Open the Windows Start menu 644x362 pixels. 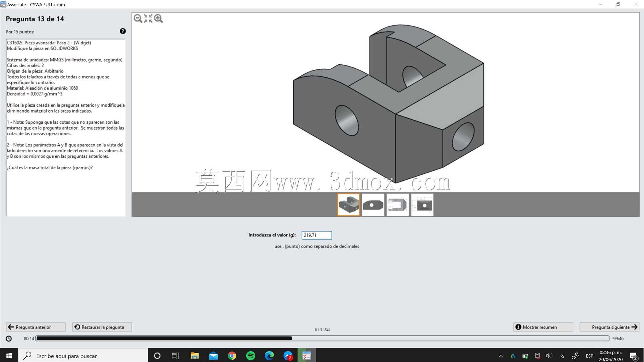coord(9,356)
